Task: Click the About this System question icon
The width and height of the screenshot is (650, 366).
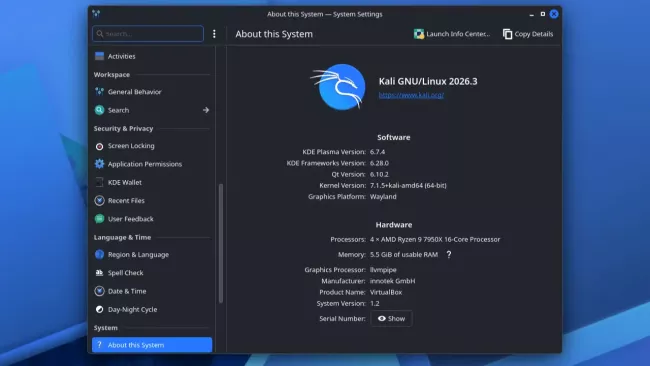Action: tap(99, 345)
